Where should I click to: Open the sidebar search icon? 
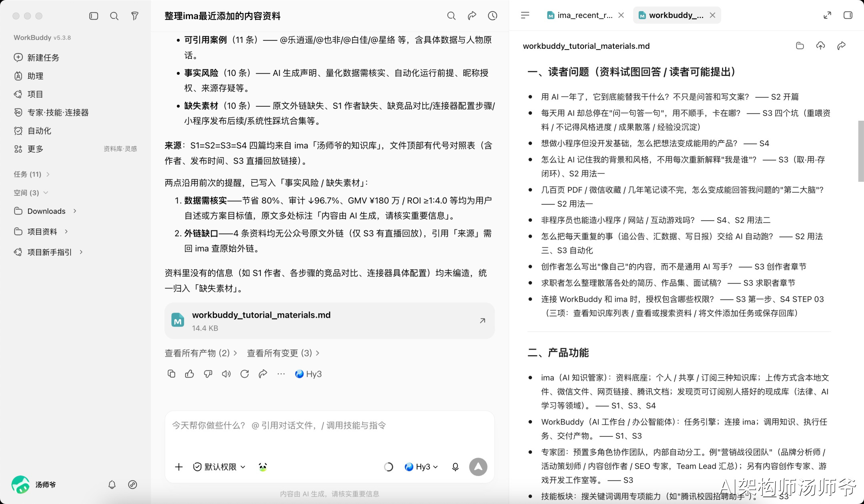[114, 16]
